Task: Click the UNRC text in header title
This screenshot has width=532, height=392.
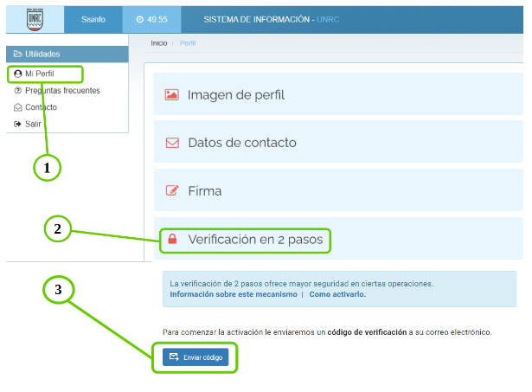Action: coord(328,20)
